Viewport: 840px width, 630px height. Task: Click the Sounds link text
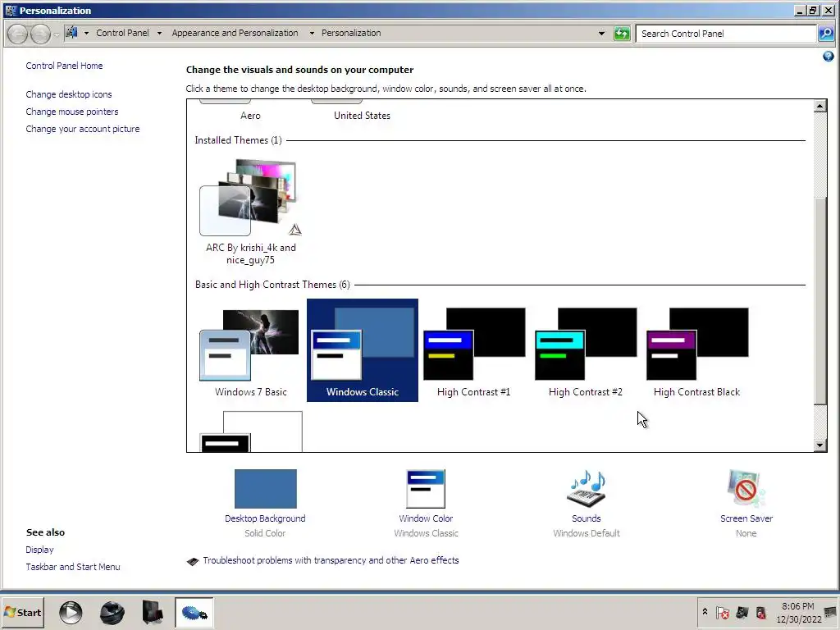coord(586,518)
